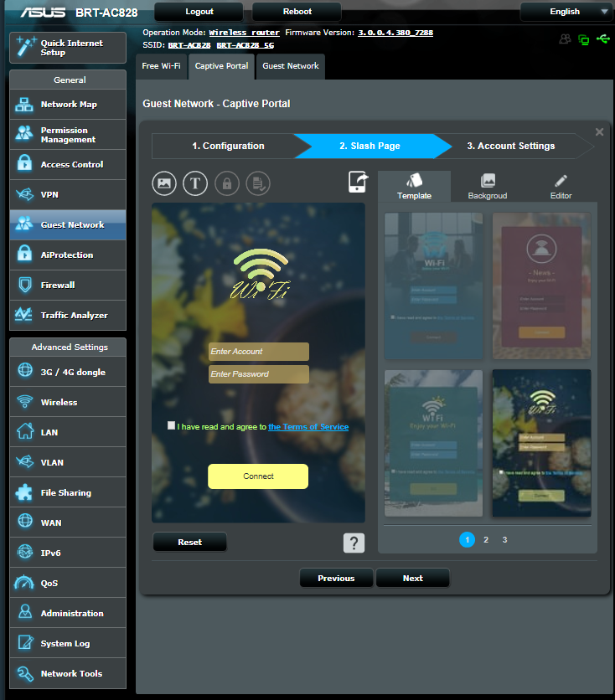Click the green network clients status icon
The image size is (615, 700).
point(584,39)
